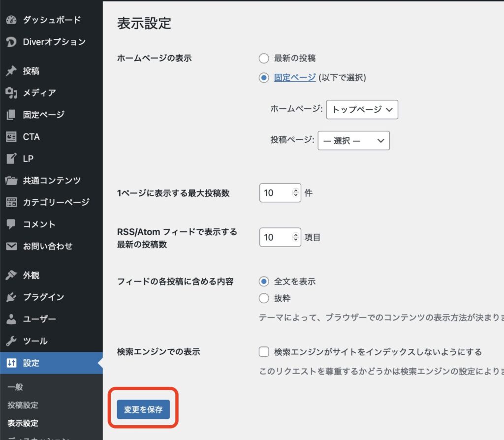Go to 一般 settings submenu item
504x440 pixels.
pyautogui.click(x=15, y=387)
